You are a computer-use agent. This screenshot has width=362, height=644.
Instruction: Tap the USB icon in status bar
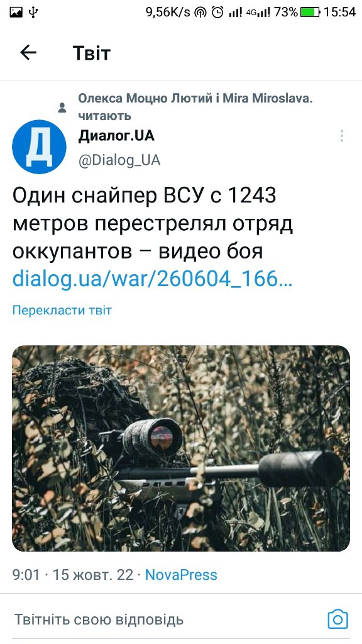(33, 13)
